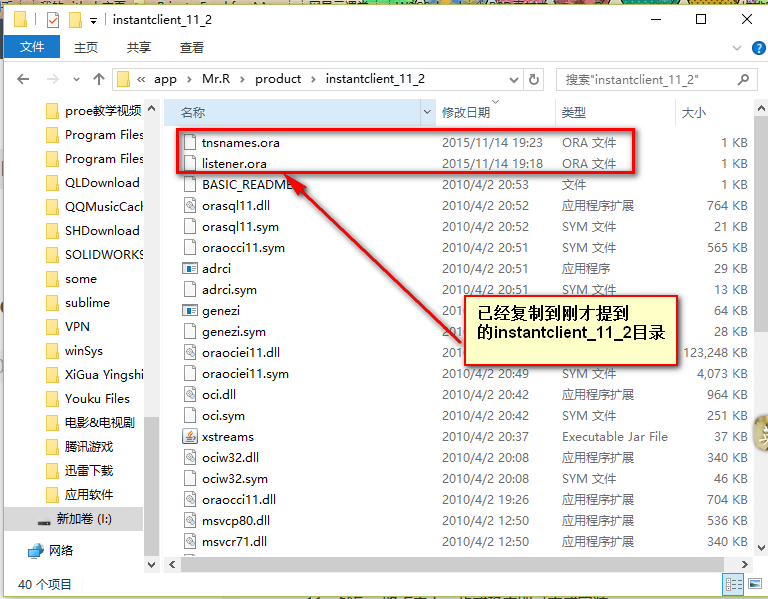Image resolution: width=768 pixels, height=599 pixels.
Task: Click the new folder icon in quick access toolbar
Action: (75, 20)
